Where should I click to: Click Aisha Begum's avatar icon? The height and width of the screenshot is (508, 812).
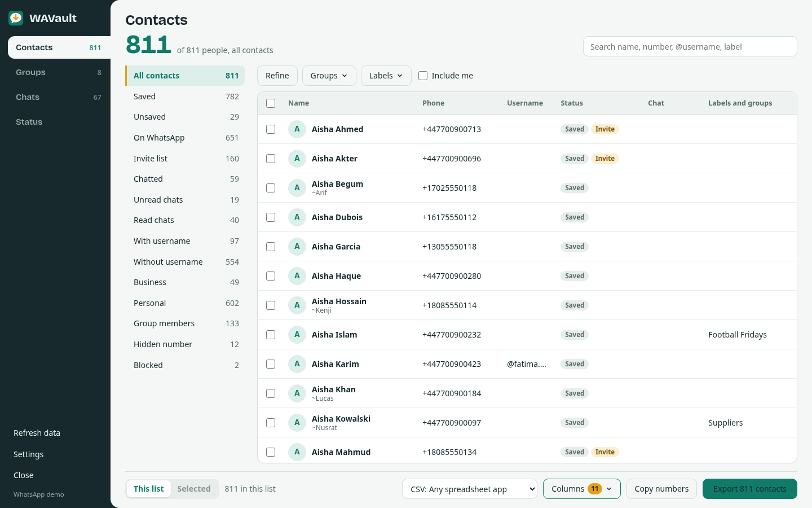[x=297, y=188]
